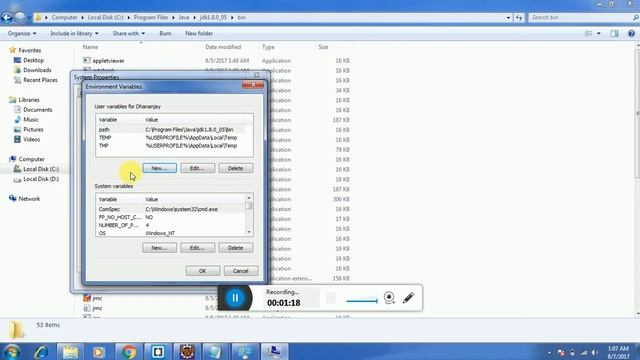Screen dimensions: 640x360
Task: Click New folder in Explorer toolbar
Action: pos(199,33)
